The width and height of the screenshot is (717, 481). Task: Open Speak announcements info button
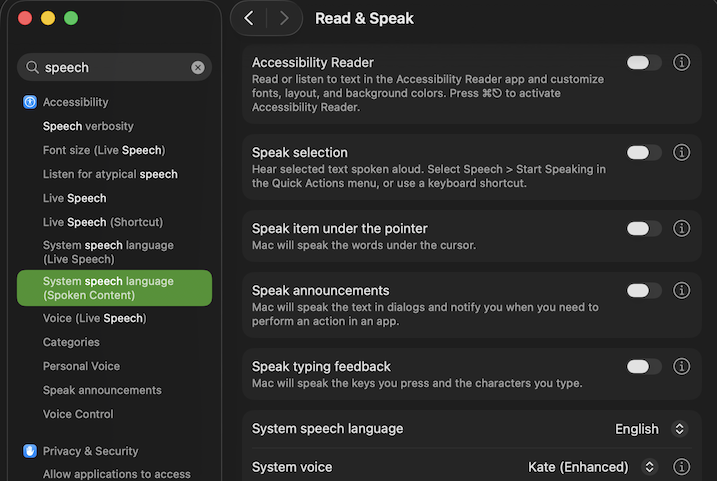[x=682, y=291]
